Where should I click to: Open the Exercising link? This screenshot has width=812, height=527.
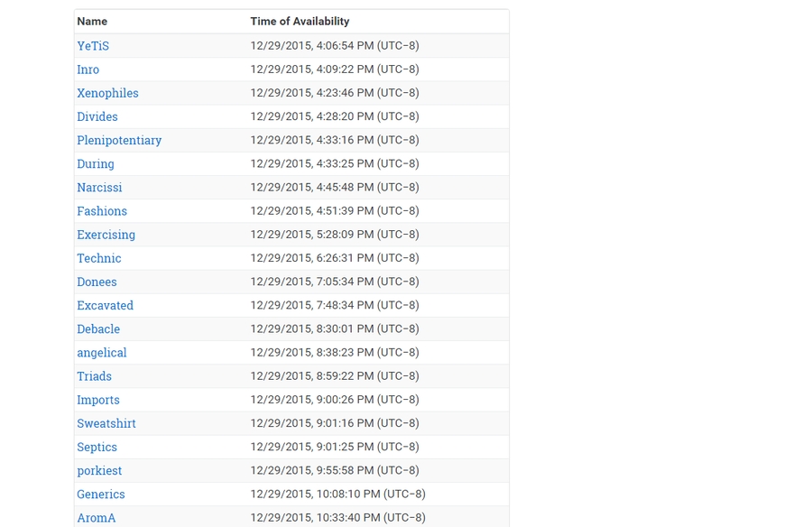coord(106,235)
